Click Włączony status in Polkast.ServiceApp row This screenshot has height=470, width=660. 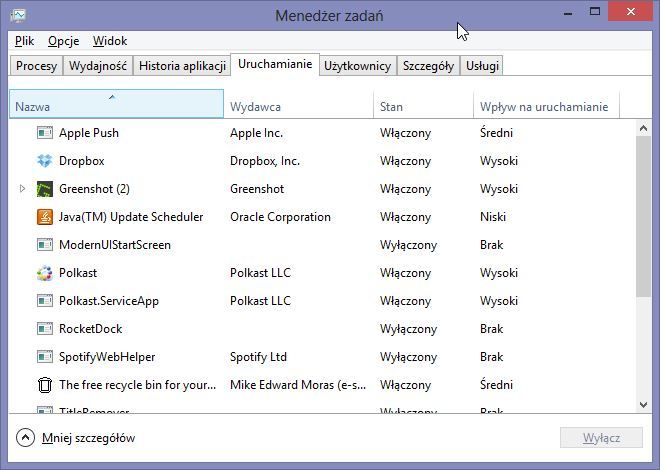[x=405, y=301]
